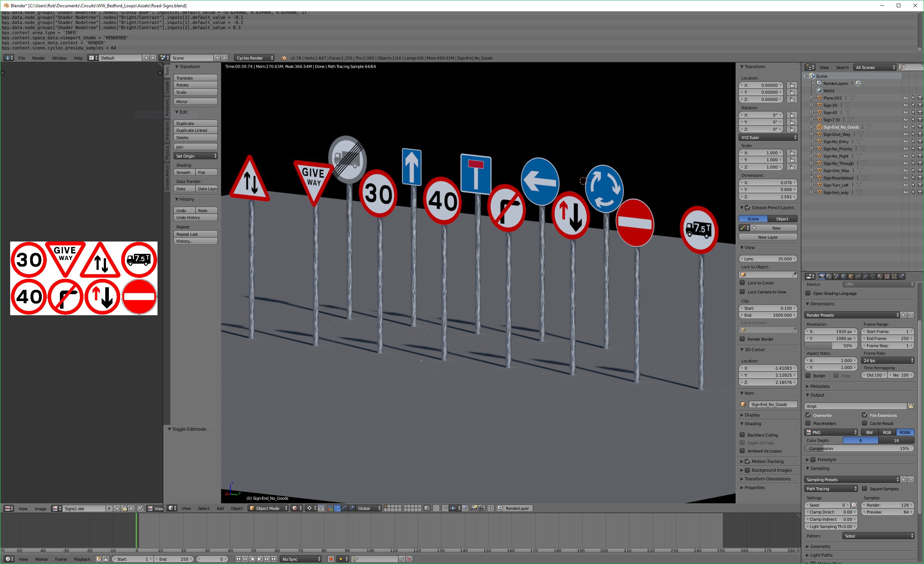Open the Help menu
This screenshot has height=564, width=924.
pos(78,58)
